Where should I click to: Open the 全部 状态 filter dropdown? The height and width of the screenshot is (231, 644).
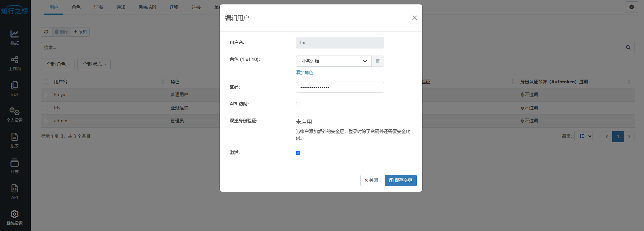pyautogui.click(x=94, y=64)
